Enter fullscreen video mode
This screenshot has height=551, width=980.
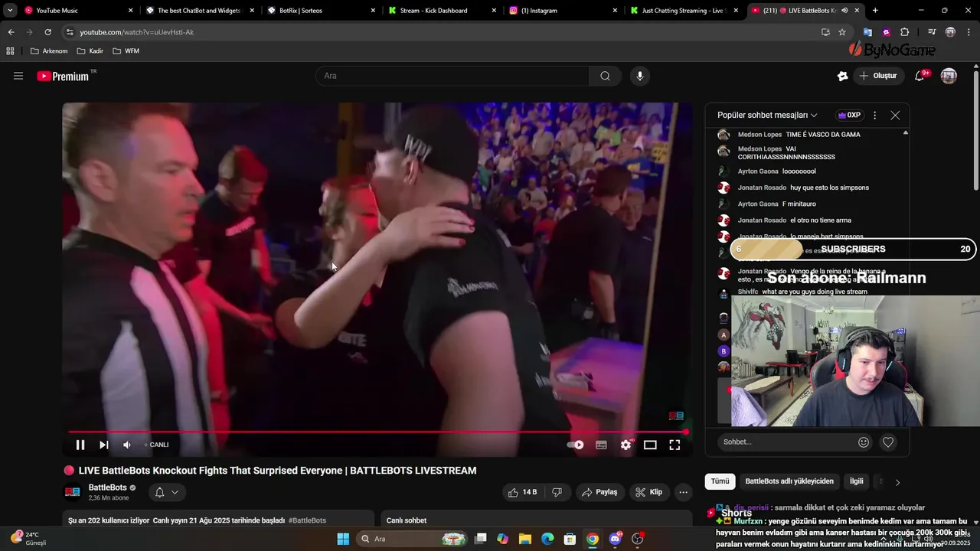pos(675,445)
